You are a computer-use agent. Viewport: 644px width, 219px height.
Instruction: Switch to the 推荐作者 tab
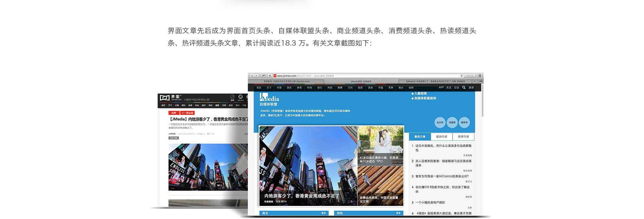463,136
